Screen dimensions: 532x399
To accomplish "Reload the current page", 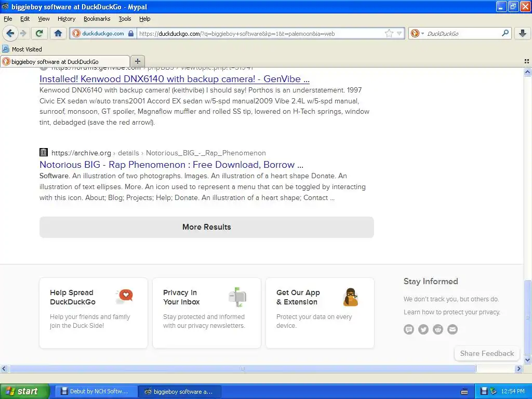I will tap(39, 33).
